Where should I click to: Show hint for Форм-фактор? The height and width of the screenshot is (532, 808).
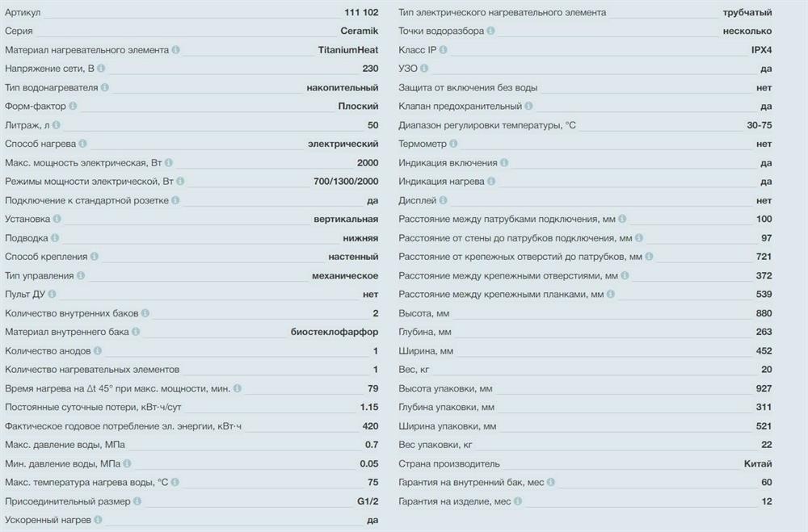coord(74,107)
